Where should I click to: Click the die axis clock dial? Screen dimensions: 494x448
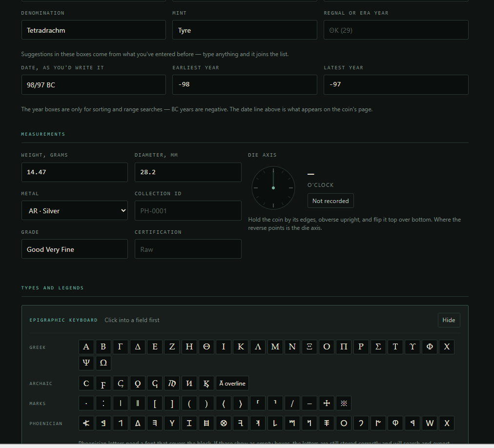pyautogui.click(x=273, y=188)
